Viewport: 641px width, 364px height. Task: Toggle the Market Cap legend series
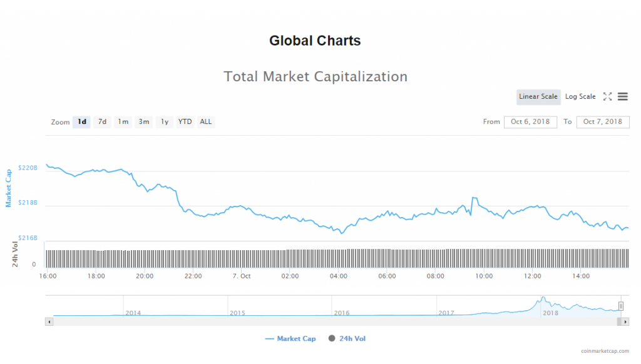tap(291, 338)
